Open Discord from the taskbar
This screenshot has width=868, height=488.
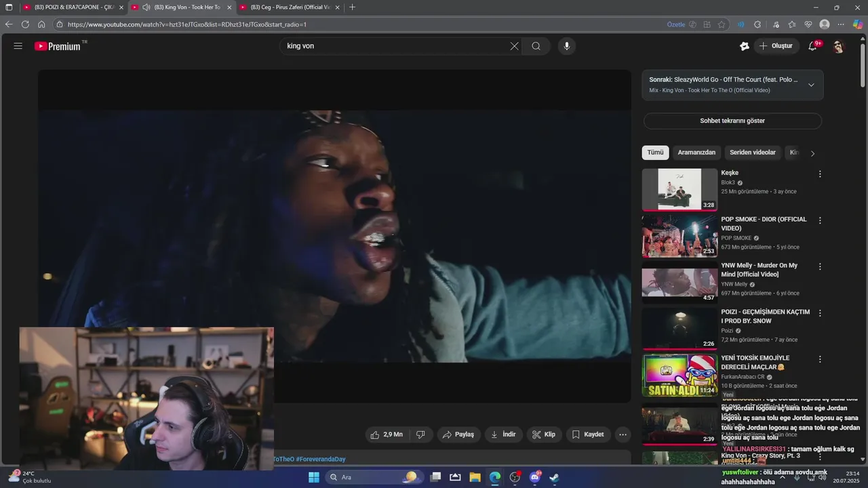(534, 477)
